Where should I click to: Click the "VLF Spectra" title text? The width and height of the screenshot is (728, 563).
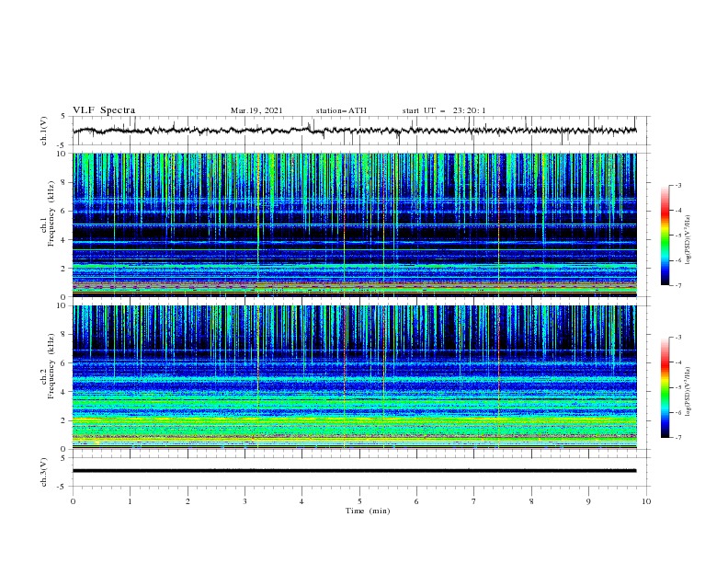pos(104,110)
